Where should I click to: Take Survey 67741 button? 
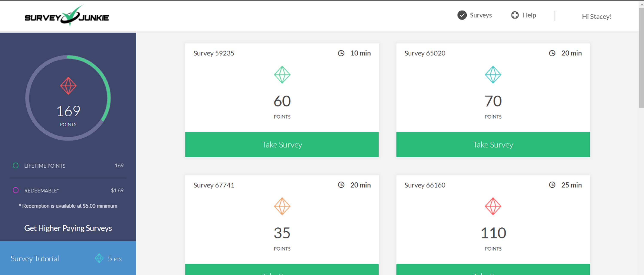[282, 269]
